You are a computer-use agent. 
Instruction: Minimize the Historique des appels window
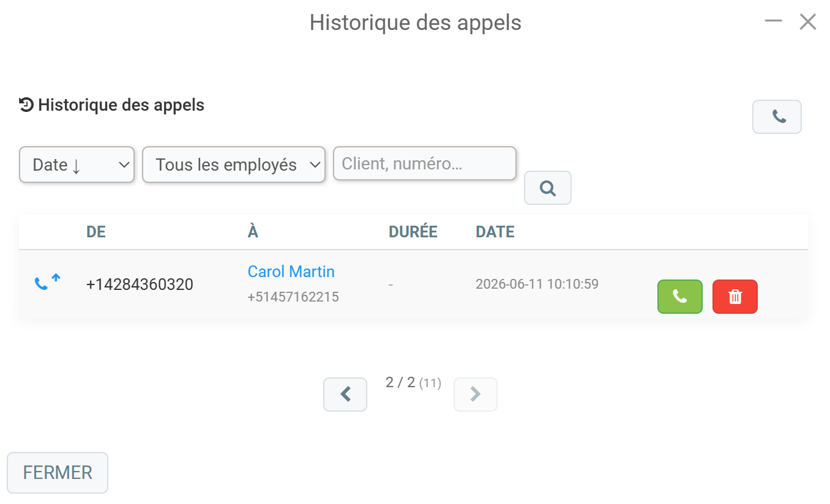pyautogui.click(x=774, y=21)
